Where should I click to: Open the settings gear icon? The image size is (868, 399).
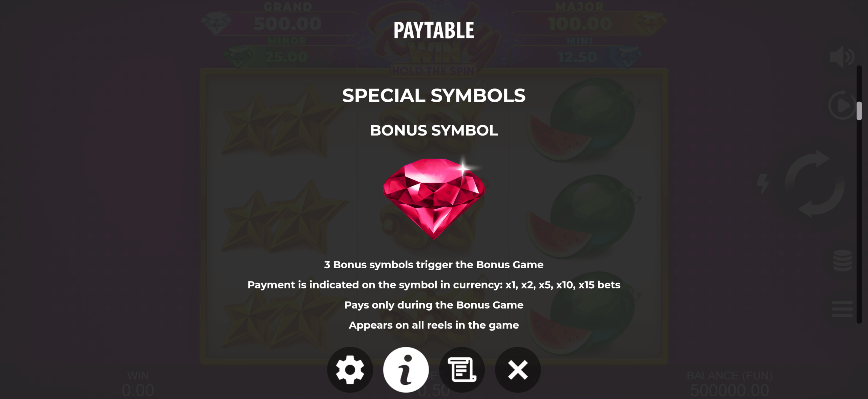coord(350,370)
